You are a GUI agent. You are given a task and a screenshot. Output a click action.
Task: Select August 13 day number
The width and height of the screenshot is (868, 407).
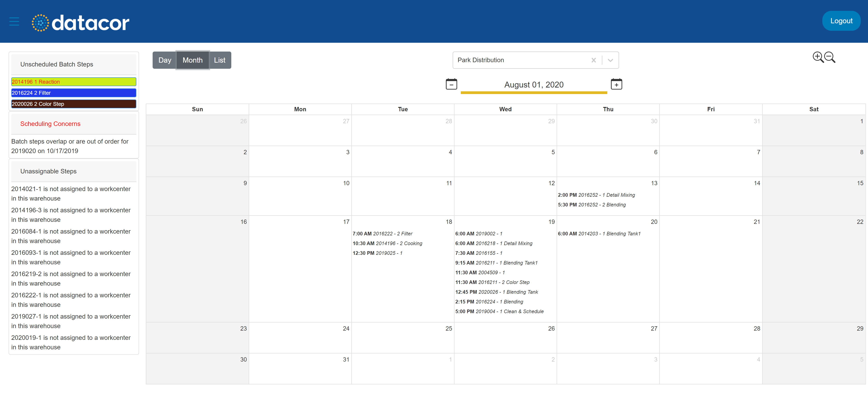click(654, 183)
